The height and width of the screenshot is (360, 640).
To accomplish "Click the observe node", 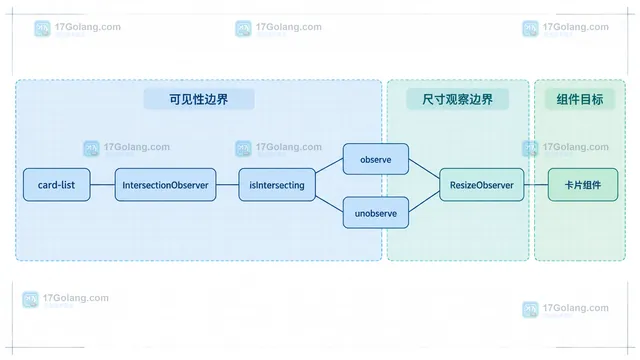I will (376, 159).
